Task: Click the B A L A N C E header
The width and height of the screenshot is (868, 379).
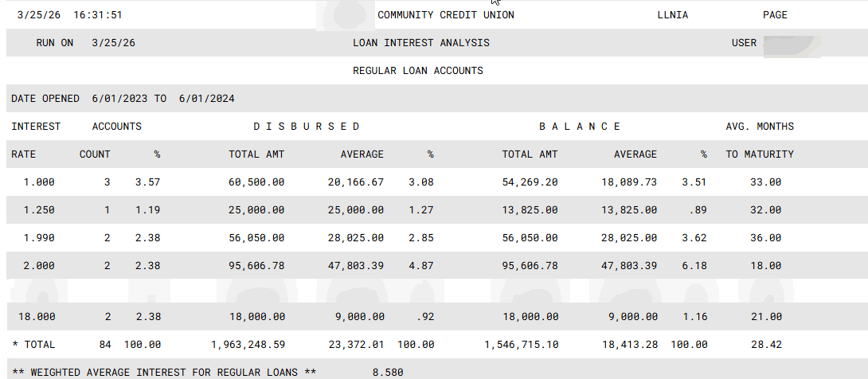Action: pyautogui.click(x=580, y=127)
